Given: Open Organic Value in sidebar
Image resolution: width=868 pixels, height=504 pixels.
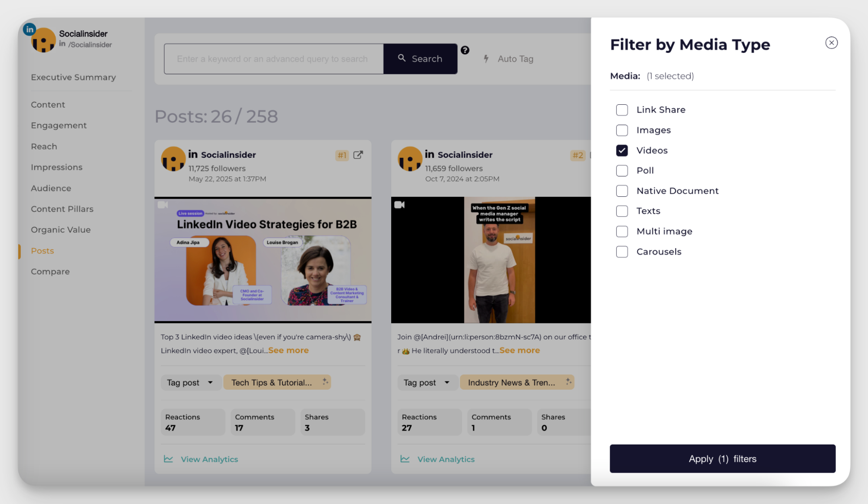Looking at the screenshot, I should pos(61,230).
